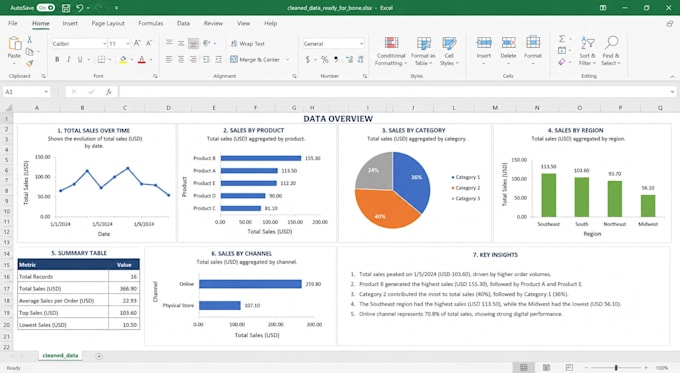Click the Align Left icon

click(x=169, y=59)
